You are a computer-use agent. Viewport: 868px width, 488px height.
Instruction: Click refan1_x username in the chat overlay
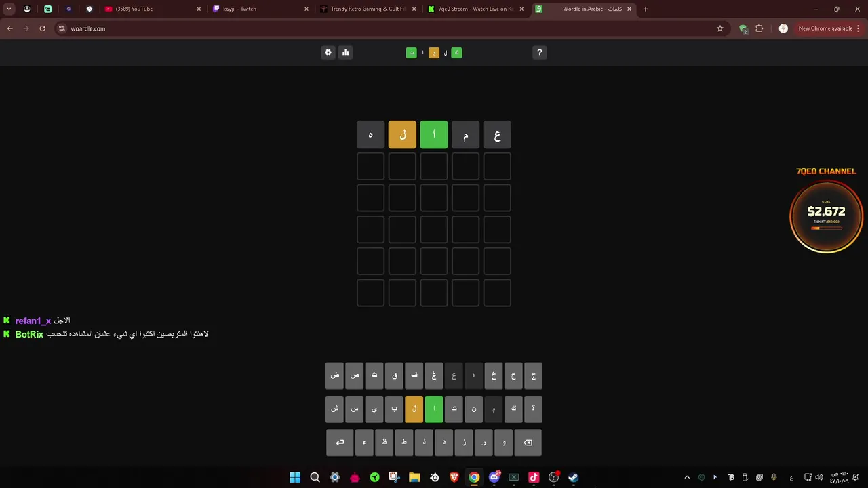point(33,321)
